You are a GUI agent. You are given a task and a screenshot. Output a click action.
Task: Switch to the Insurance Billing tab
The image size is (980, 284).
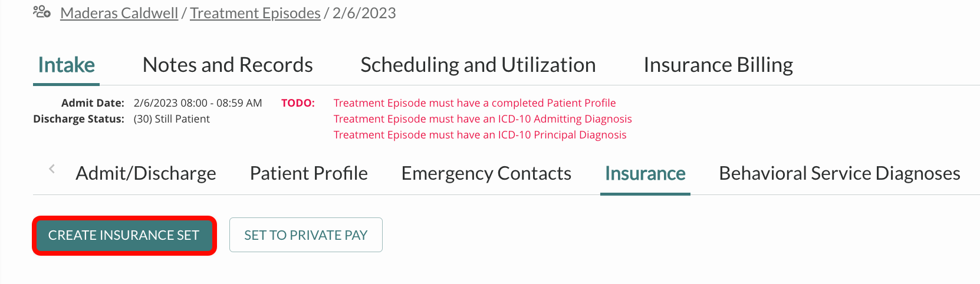pyautogui.click(x=718, y=65)
